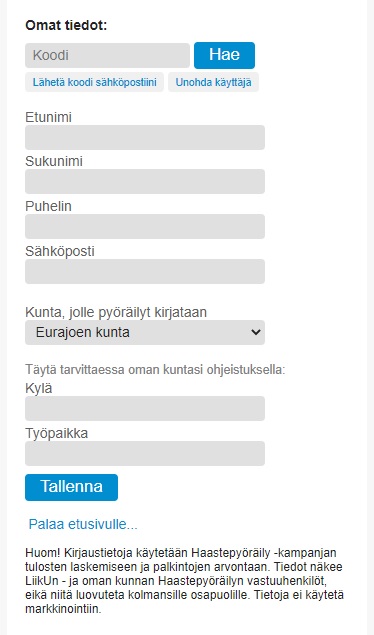Click the blue Hae button
374x635 pixels.
click(224, 55)
